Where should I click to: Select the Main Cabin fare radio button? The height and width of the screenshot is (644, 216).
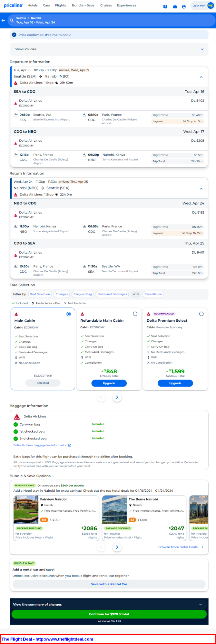coord(69,314)
